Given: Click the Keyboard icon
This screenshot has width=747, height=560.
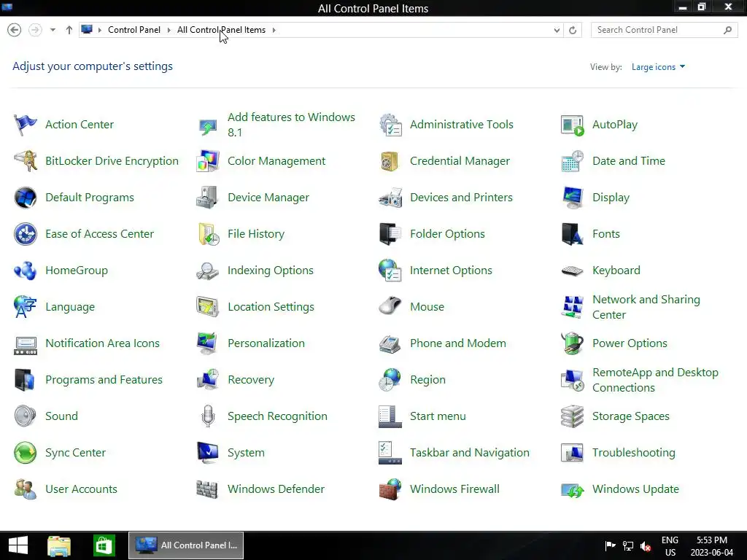Looking at the screenshot, I should point(572,271).
